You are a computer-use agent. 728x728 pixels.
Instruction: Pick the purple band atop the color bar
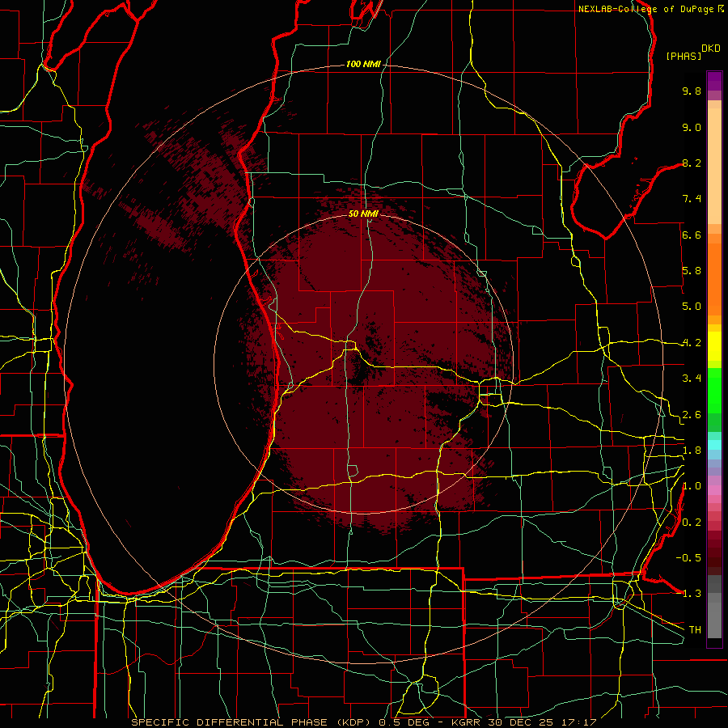[x=714, y=82]
